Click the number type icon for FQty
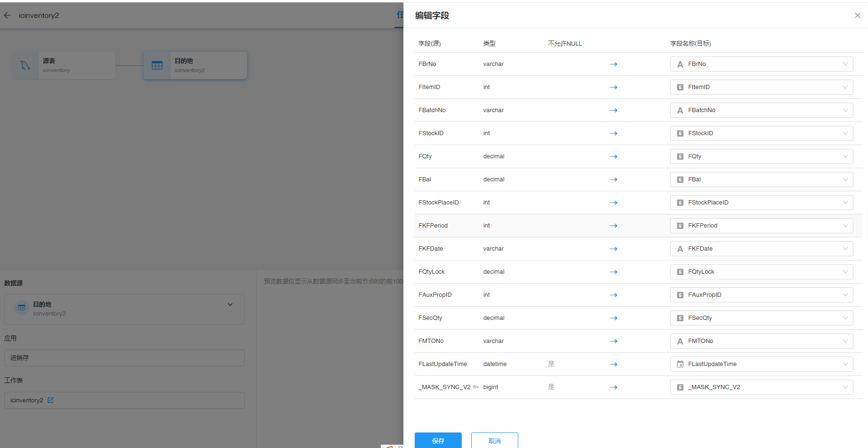The height and width of the screenshot is (448, 868). click(680, 156)
